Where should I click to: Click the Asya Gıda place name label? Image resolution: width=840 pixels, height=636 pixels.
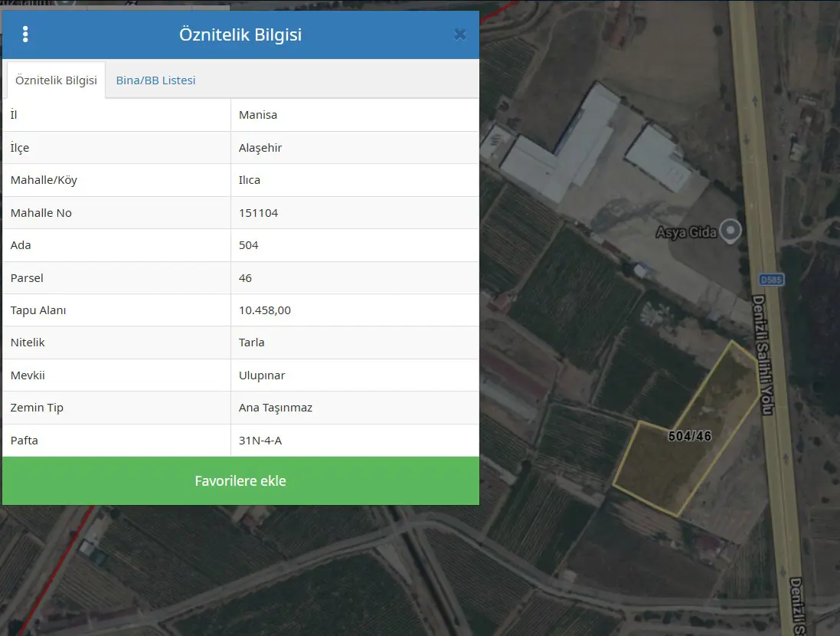tap(686, 232)
